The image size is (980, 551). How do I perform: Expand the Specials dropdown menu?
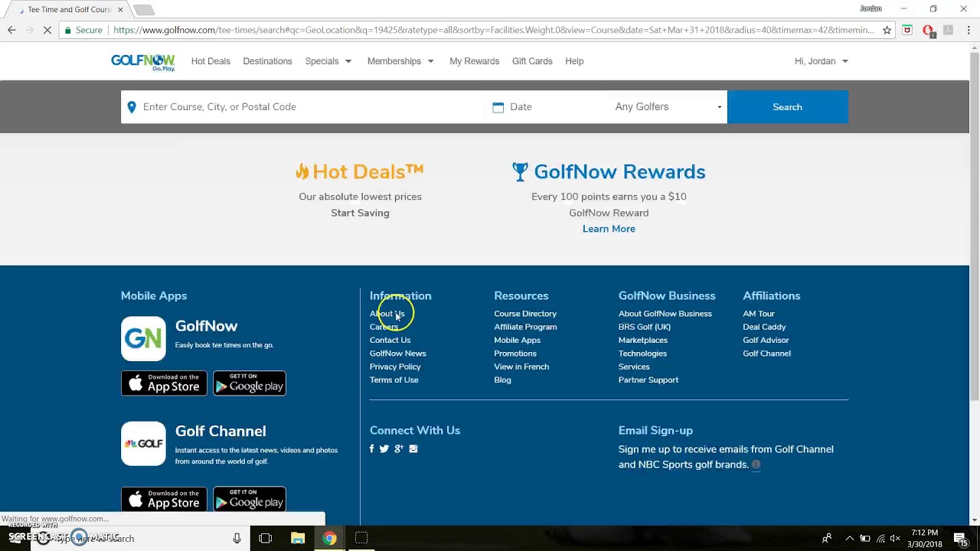(x=328, y=61)
